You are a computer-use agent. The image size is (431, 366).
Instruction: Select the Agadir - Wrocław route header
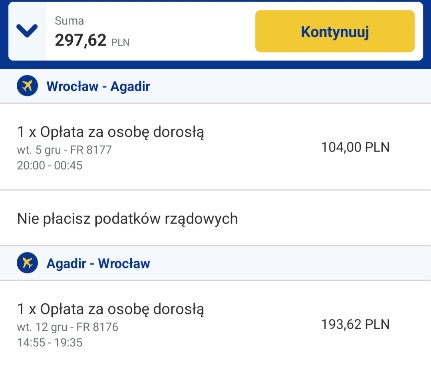click(x=215, y=263)
